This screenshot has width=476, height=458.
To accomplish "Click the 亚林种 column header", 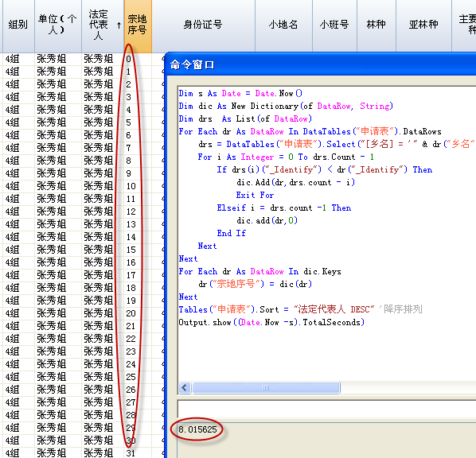I will pos(423,25).
